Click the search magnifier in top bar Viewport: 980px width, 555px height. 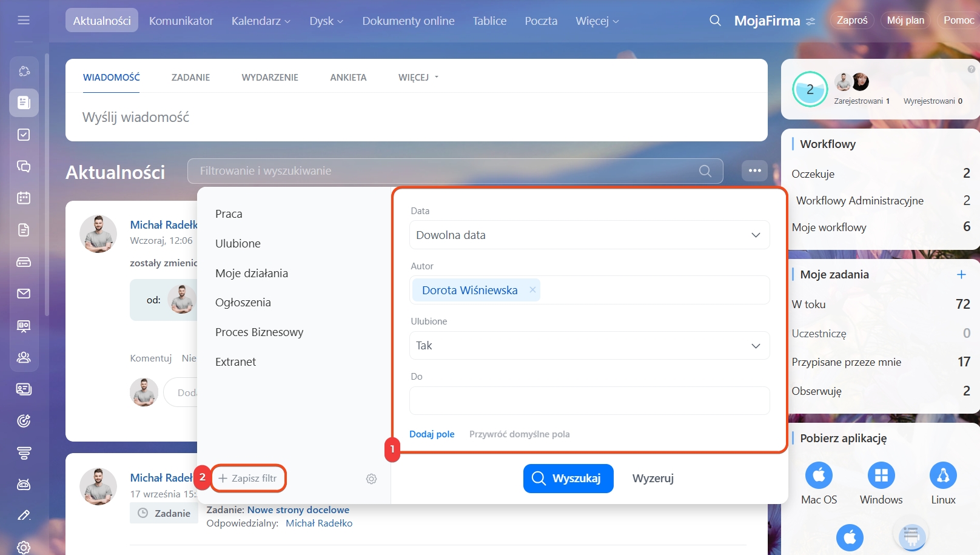(715, 21)
